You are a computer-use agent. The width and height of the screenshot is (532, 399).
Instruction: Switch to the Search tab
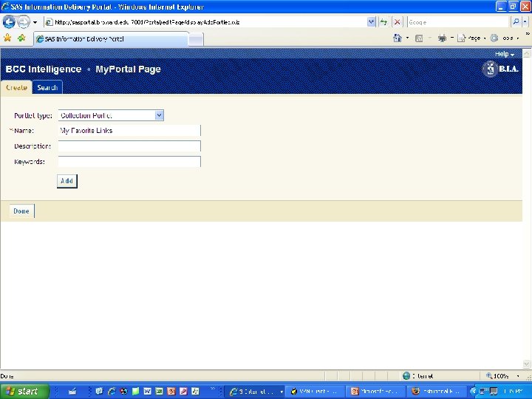tap(47, 87)
